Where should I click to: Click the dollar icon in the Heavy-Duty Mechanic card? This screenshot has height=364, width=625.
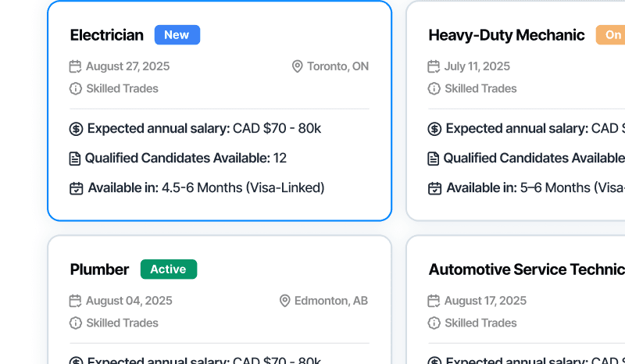coord(434,129)
